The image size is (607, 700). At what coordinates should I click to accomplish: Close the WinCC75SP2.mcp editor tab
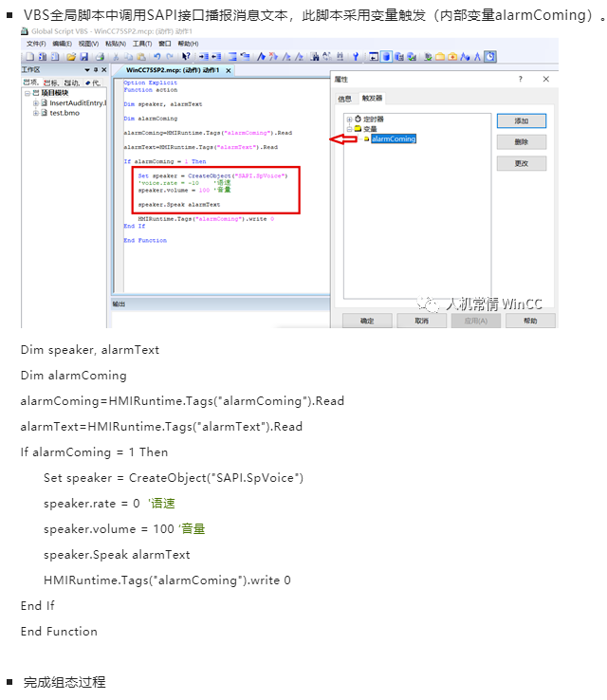[x=229, y=70]
